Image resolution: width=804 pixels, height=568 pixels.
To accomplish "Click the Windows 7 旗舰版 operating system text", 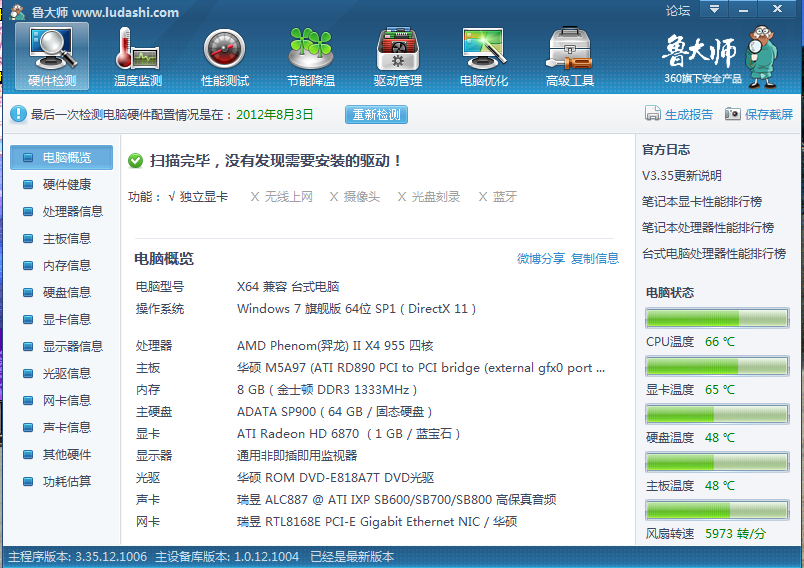I will (x=356, y=309).
